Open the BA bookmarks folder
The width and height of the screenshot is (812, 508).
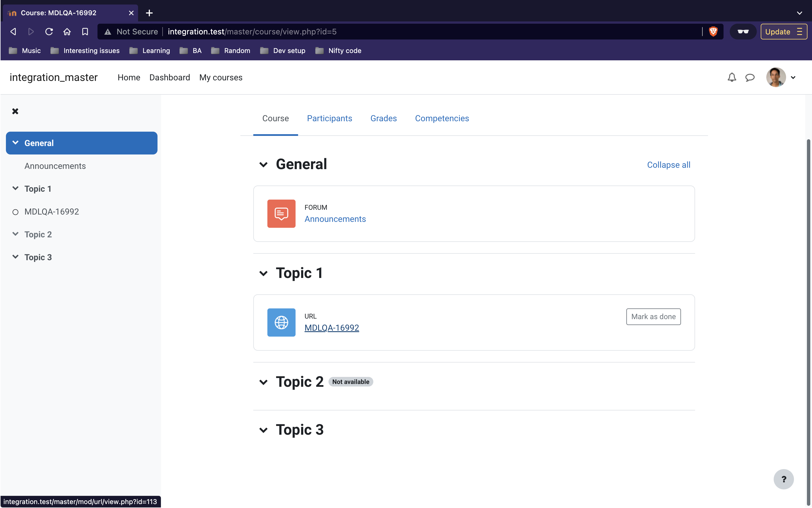tap(191, 50)
